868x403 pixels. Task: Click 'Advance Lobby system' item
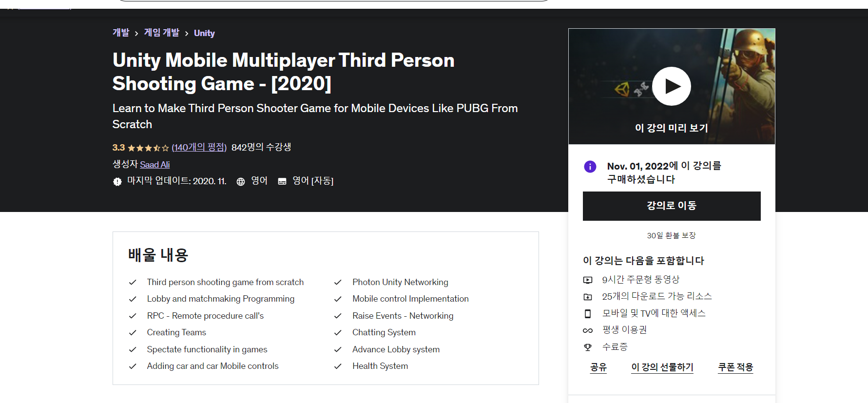[x=396, y=349]
